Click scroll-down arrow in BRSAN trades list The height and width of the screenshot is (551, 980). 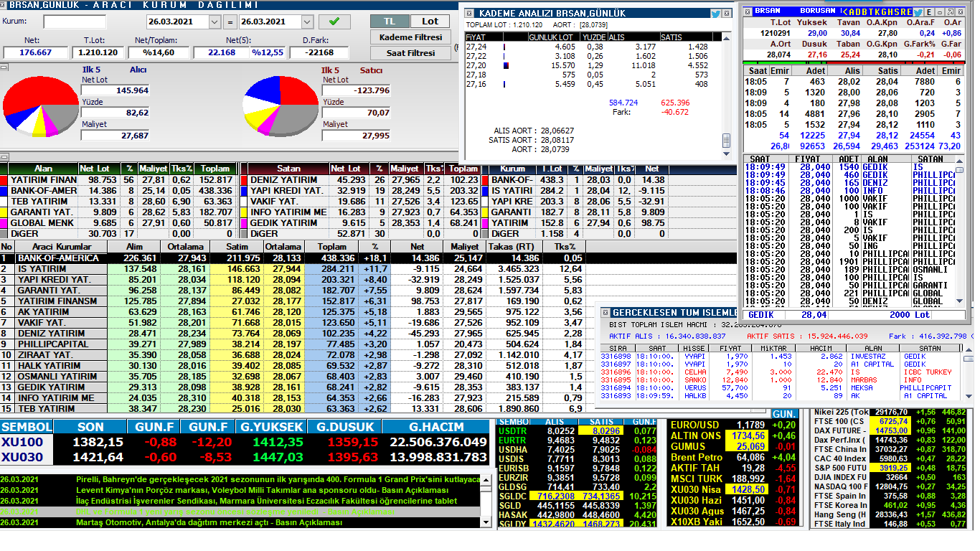[960, 301]
